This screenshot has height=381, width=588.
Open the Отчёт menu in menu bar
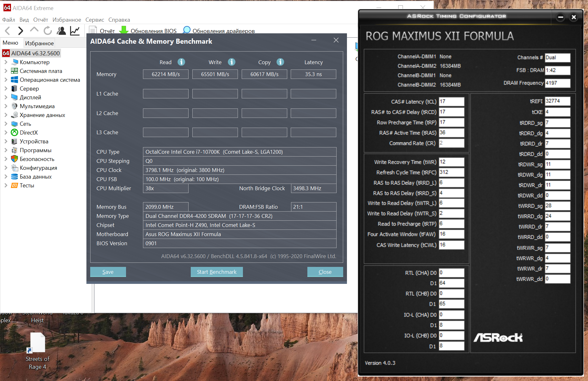coord(41,20)
